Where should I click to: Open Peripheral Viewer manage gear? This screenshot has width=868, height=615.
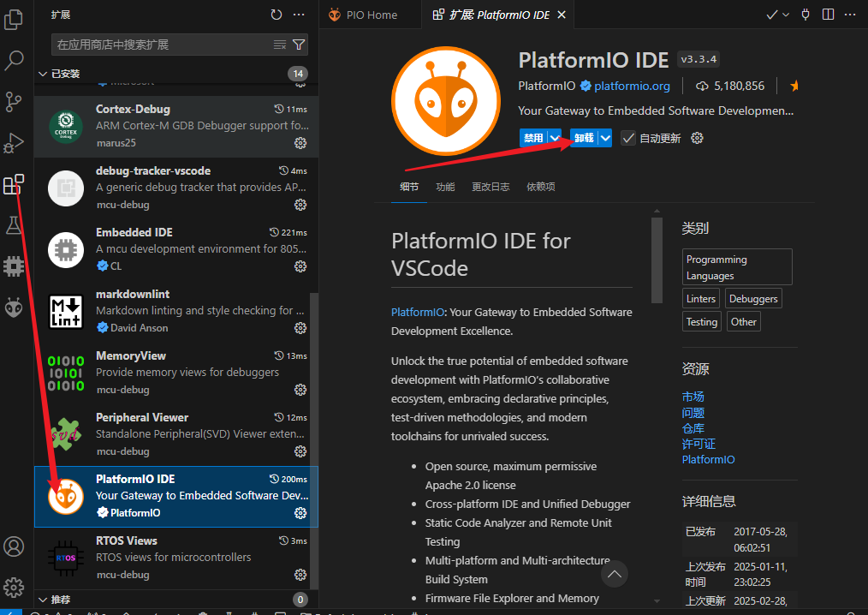[300, 451]
